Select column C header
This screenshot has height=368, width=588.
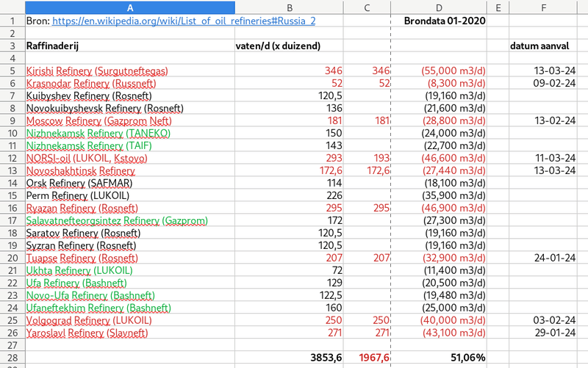(x=367, y=8)
